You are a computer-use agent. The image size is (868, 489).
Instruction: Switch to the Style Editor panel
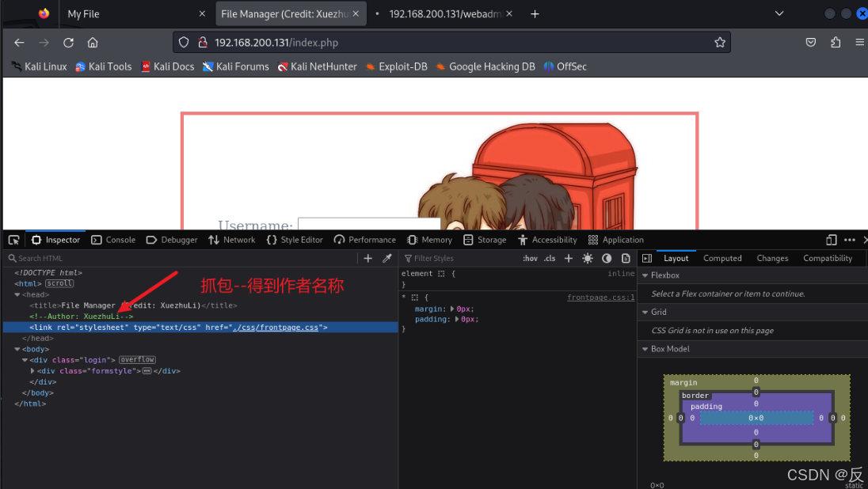click(x=295, y=240)
